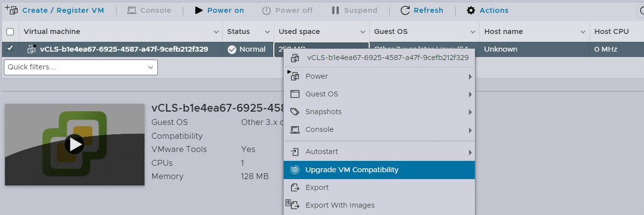Sort by the Host CPU column header
Viewport: 644px width, 215px height.
pos(612,31)
